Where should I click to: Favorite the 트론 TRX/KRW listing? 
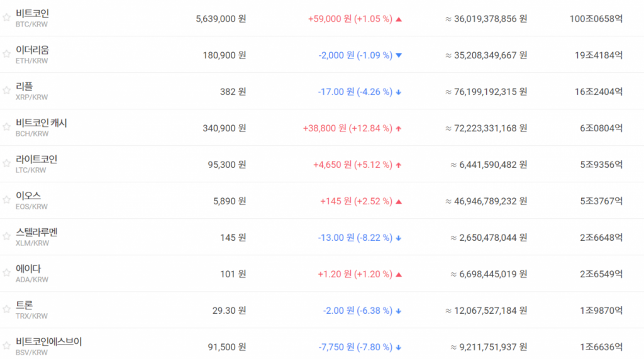pos(6,310)
